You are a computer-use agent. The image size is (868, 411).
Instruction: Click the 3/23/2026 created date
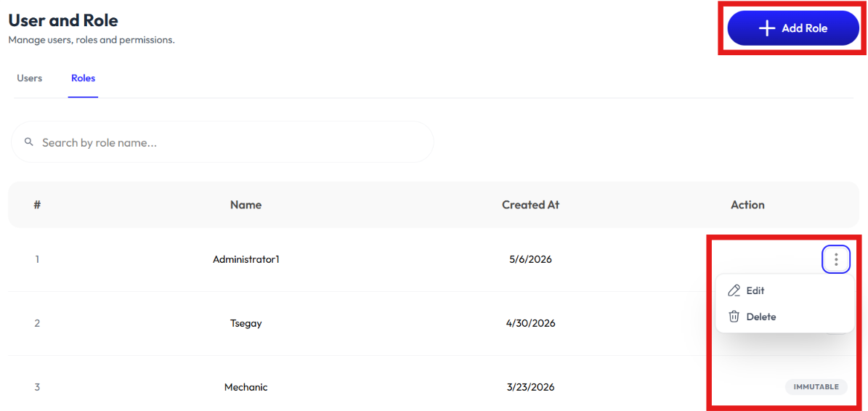coord(530,387)
